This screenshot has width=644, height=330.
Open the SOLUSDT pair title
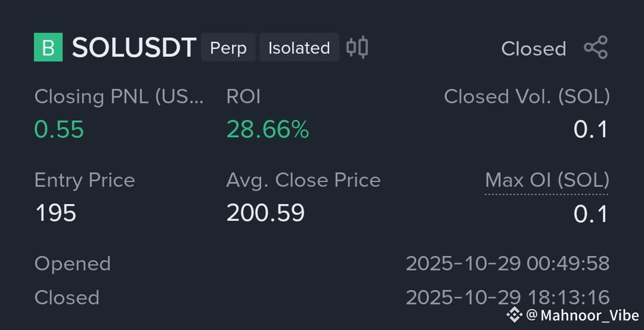[134, 48]
